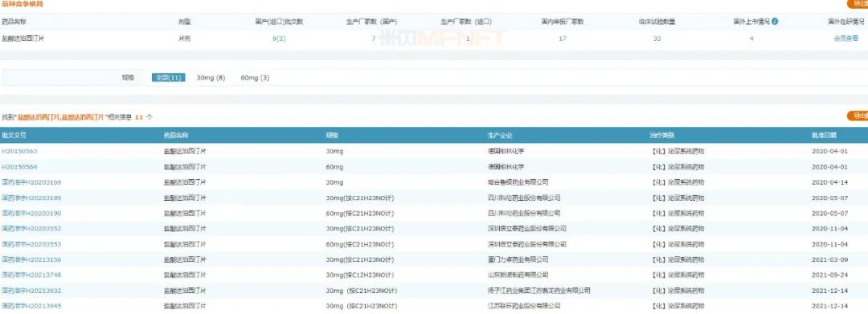
Task: Click the 治疗类别 column header
Action: point(662,135)
